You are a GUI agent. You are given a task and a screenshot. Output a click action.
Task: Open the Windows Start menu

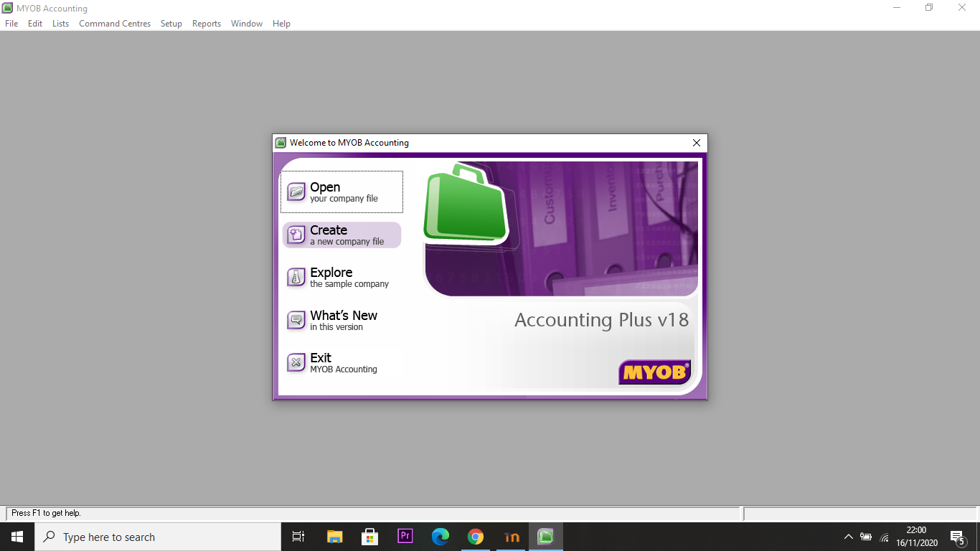[x=17, y=537]
